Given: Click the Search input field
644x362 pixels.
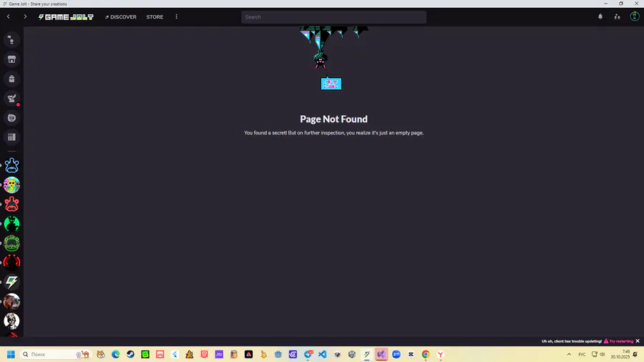Looking at the screenshot, I should pos(333,17).
